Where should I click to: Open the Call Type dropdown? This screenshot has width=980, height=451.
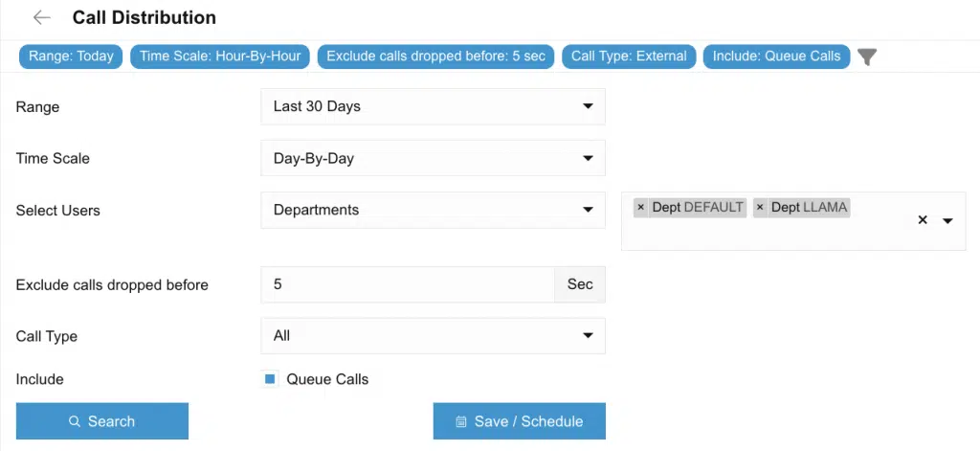[x=433, y=336]
